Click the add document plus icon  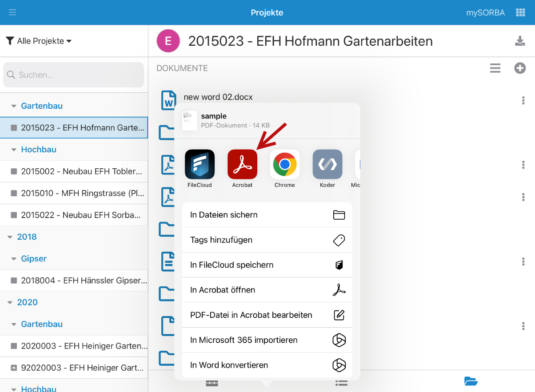point(520,68)
